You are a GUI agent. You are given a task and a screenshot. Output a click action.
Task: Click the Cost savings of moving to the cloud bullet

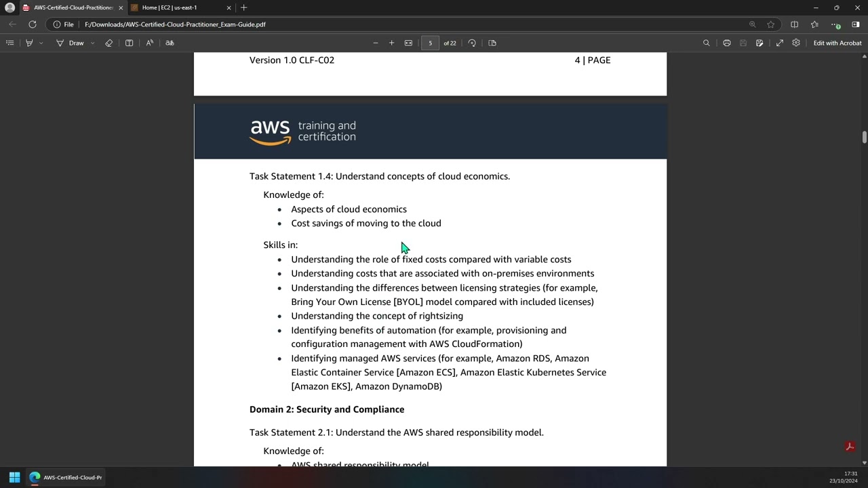(366, 223)
